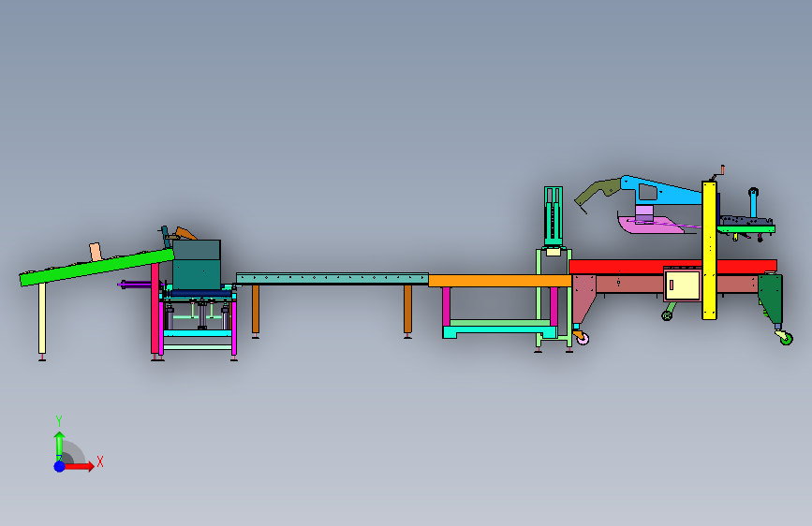
Task: Click the blue origin sphere of the triad
Action: pos(59,466)
